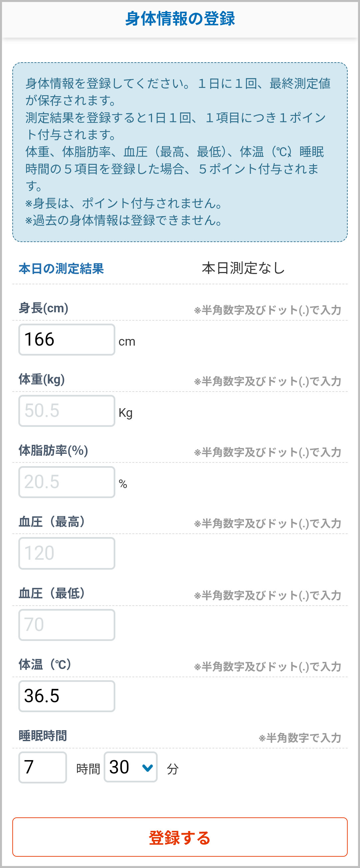Focus the height field showing 166

pyautogui.click(x=67, y=340)
